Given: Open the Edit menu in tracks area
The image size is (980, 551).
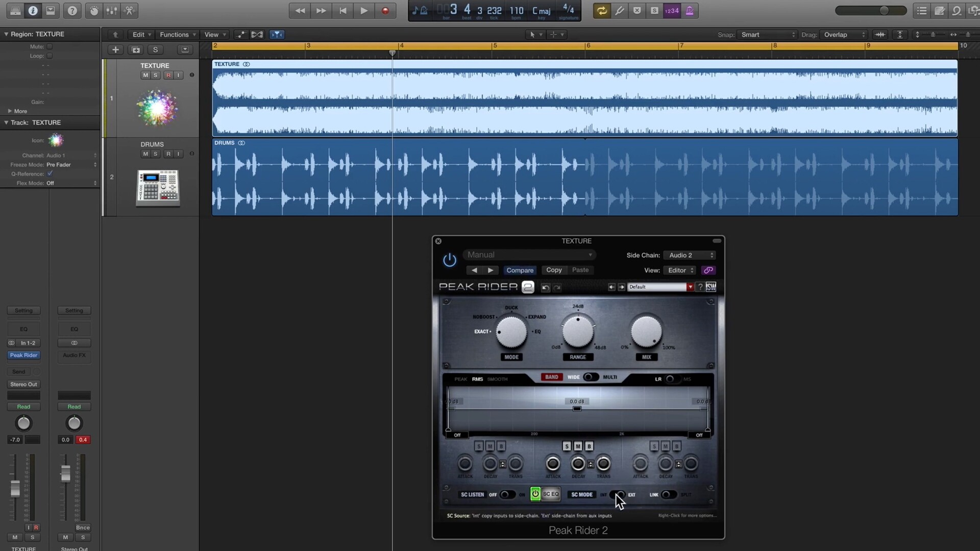Looking at the screenshot, I should pos(141,35).
